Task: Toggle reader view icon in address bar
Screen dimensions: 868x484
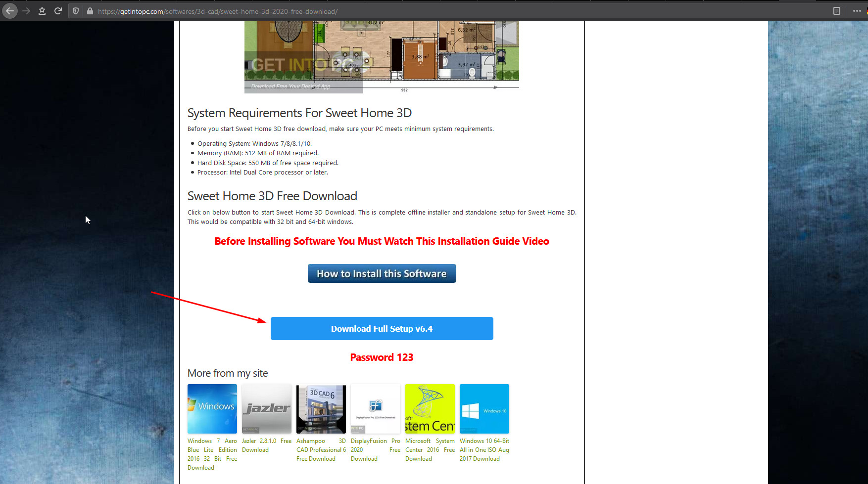Action: [837, 11]
